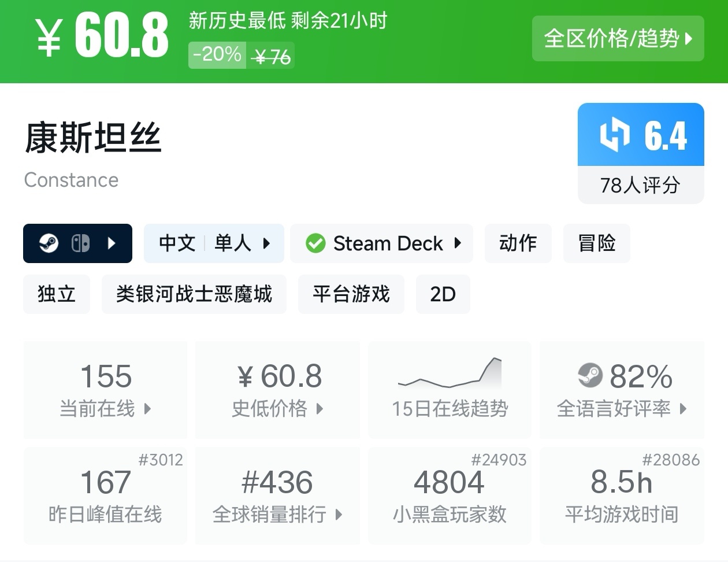Click the Steam platform icon
The height and width of the screenshot is (562, 728).
49,243
